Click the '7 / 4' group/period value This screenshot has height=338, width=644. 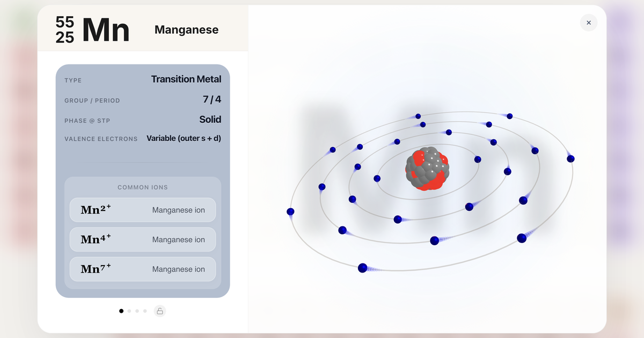pyautogui.click(x=212, y=99)
